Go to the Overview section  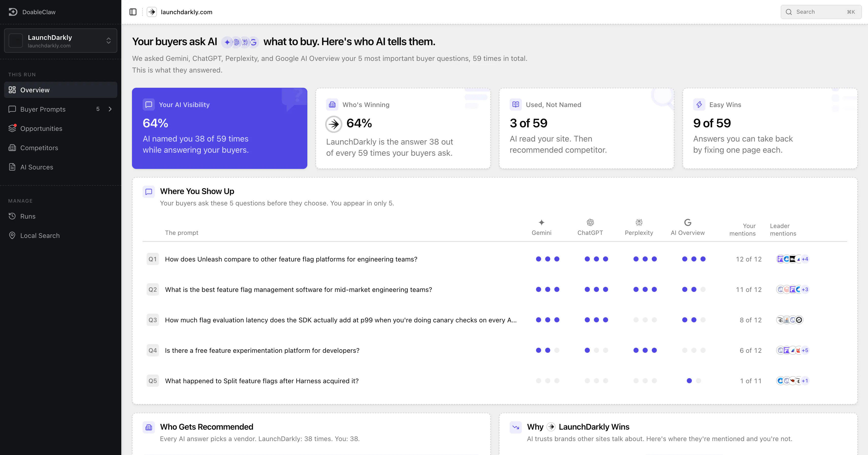point(61,90)
